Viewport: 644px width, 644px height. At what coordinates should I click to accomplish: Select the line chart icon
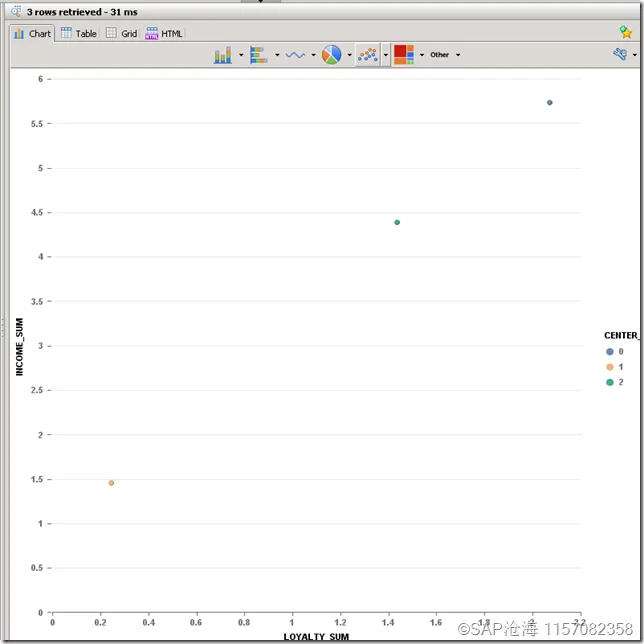coord(295,55)
